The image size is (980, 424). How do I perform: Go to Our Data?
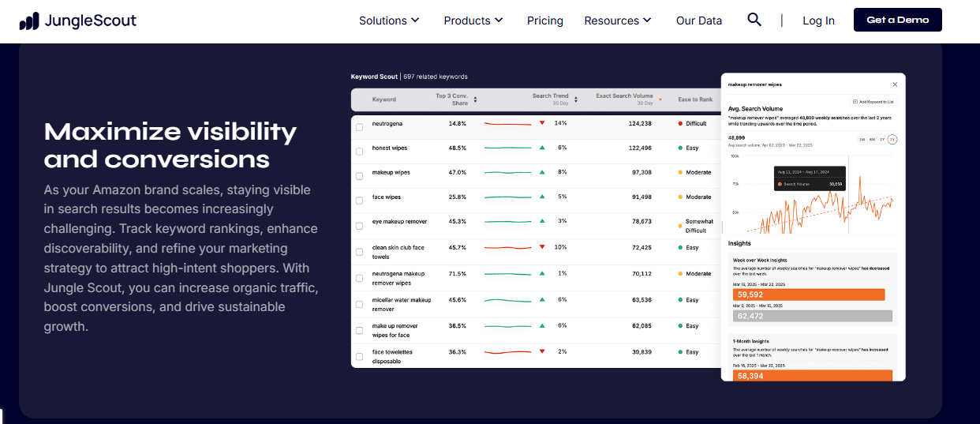[x=699, y=21]
